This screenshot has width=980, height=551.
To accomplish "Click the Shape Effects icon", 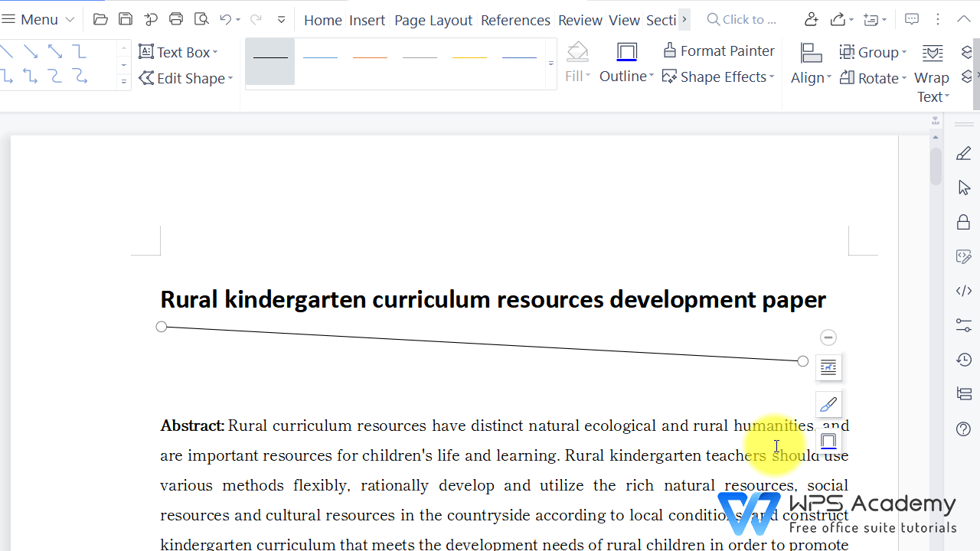I will pyautogui.click(x=669, y=76).
